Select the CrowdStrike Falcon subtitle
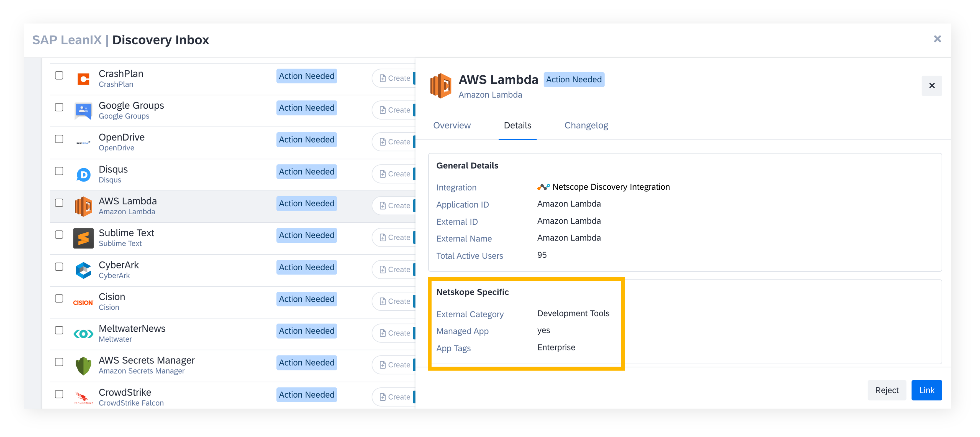 click(131, 403)
